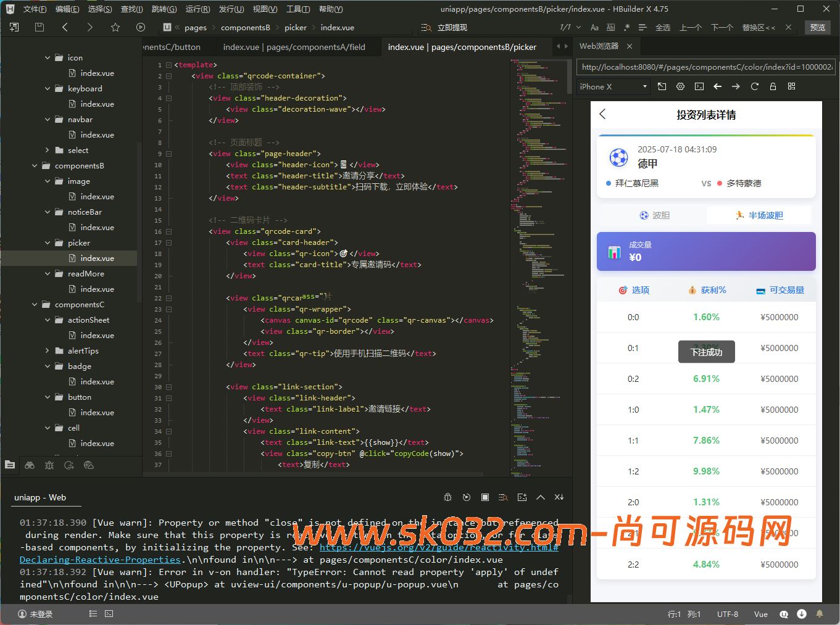This screenshot has height=625, width=840.
Task: Open the Declaring-Reactive-Properties link in console
Action: coord(99,560)
